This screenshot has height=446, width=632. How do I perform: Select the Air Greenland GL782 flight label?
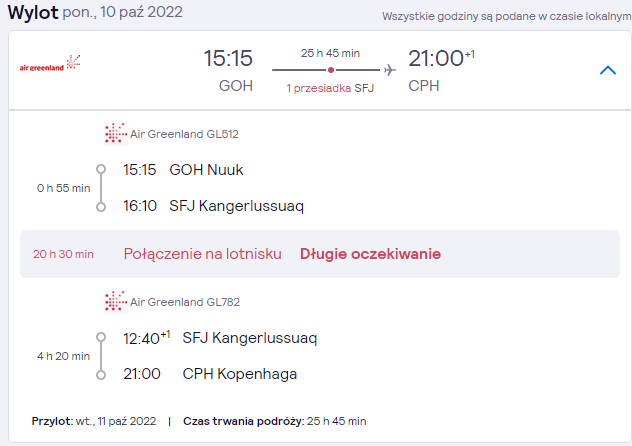coord(185,302)
